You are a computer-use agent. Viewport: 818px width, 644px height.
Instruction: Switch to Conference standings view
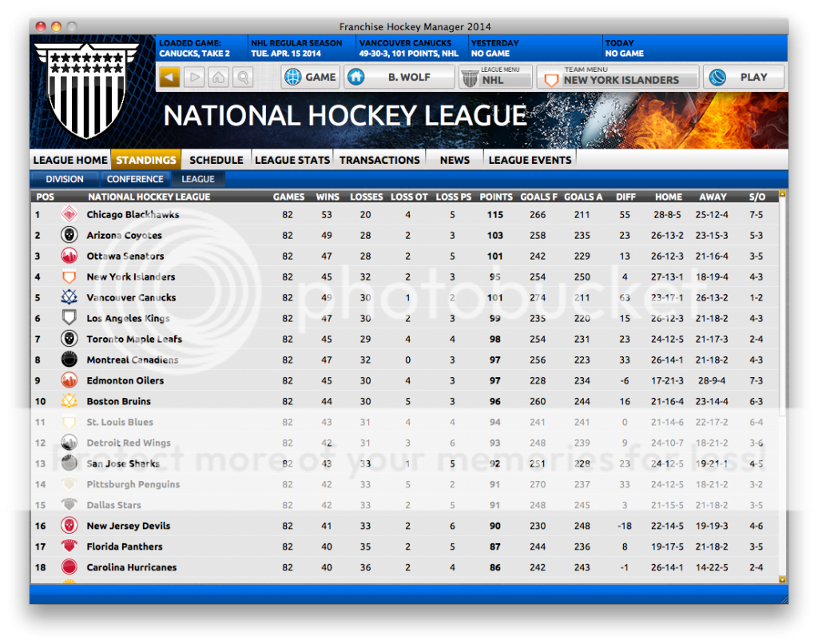(x=135, y=179)
